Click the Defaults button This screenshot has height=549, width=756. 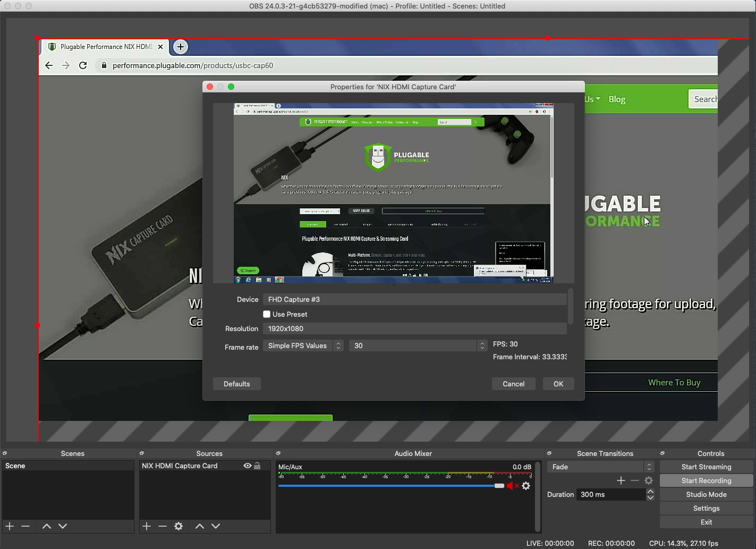click(x=237, y=384)
